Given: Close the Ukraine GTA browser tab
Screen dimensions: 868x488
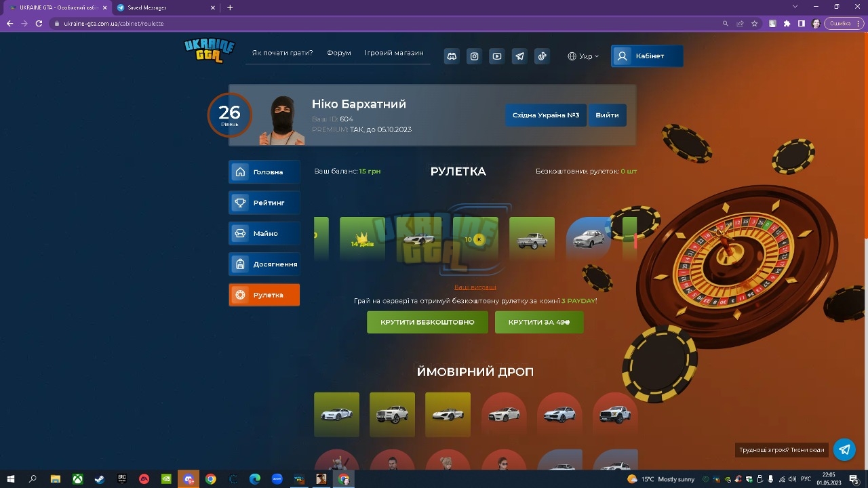Looking at the screenshot, I should [104, 7].
